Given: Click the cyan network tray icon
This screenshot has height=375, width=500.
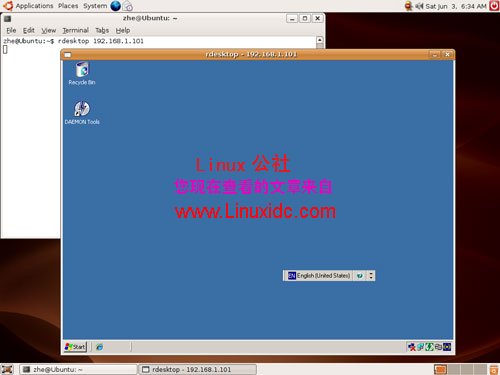Looking at the screenshot, I should [421, 347].
